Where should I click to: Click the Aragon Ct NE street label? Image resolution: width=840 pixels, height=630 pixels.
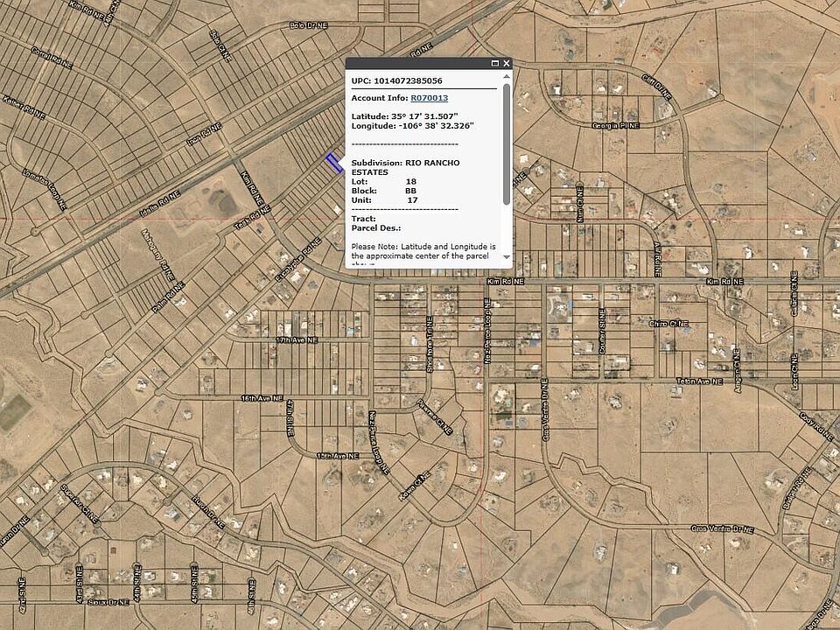tap(738, 371)
